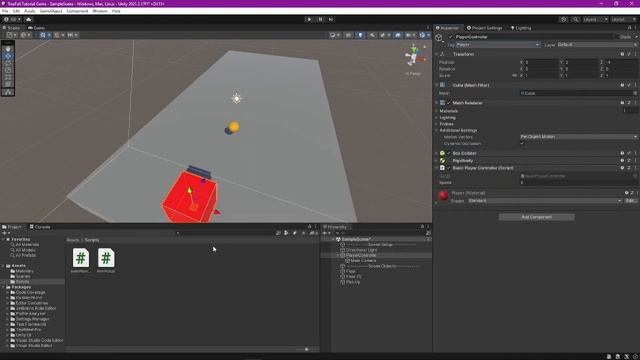Image resolution: width=640 pixels, height=360 pixels.
Task: Select the Scale tool in scene toolbar
Action: tap(8, 70)
